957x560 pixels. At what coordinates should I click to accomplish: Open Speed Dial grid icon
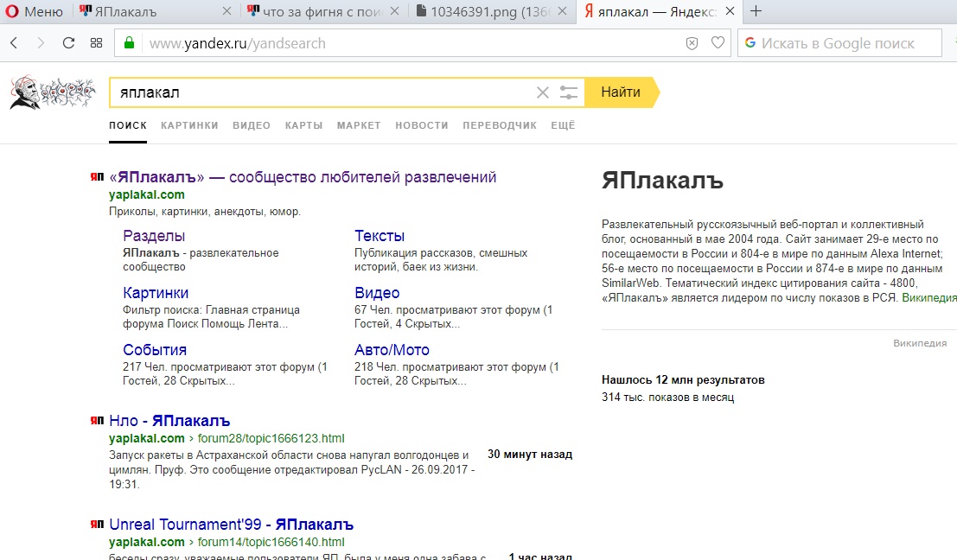[97, 42]
